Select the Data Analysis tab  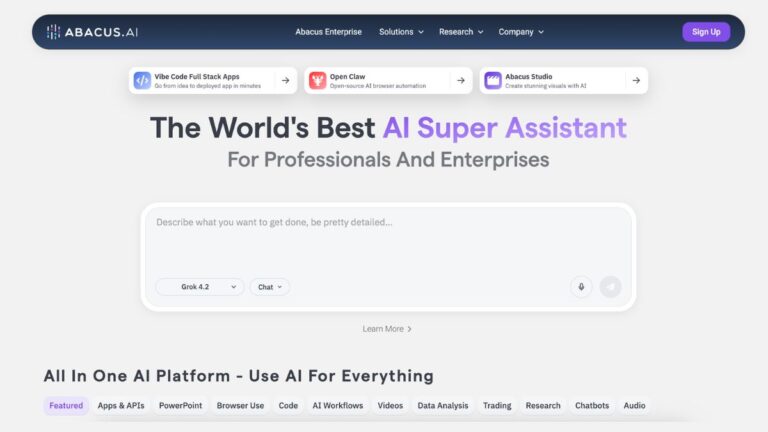[x=443, y=406]
